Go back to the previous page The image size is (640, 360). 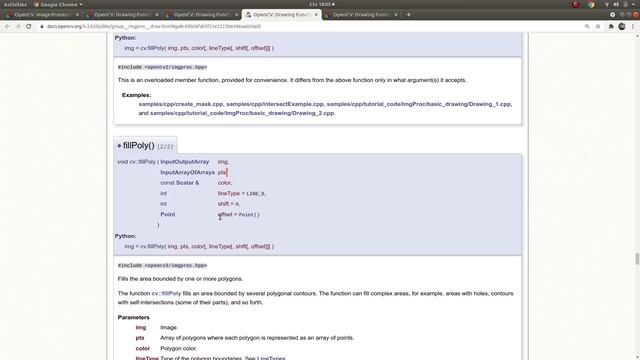click(x=7, y=26)
